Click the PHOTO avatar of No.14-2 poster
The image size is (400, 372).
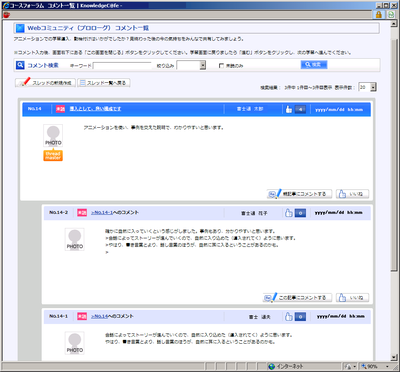click(x=75, y=239)
